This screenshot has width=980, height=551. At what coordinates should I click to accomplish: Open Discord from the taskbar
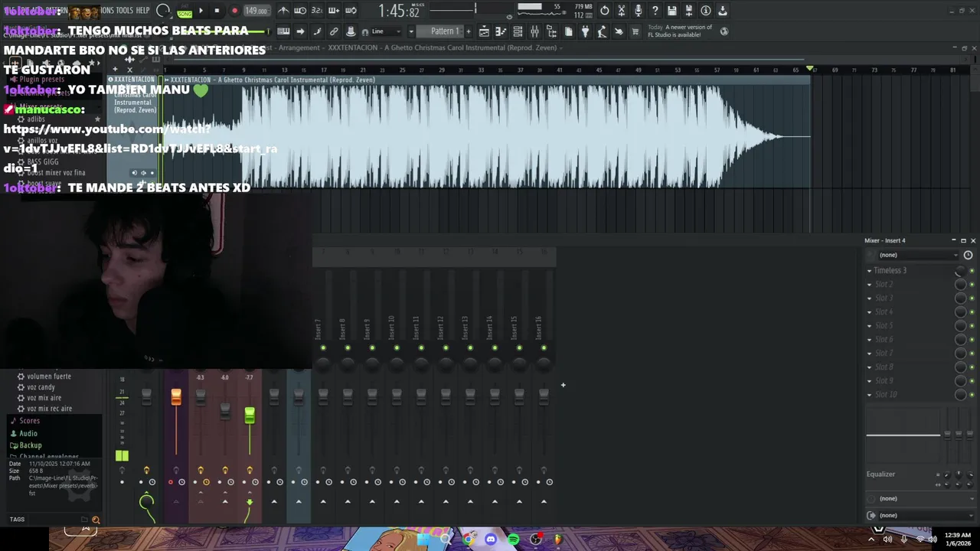491,540
